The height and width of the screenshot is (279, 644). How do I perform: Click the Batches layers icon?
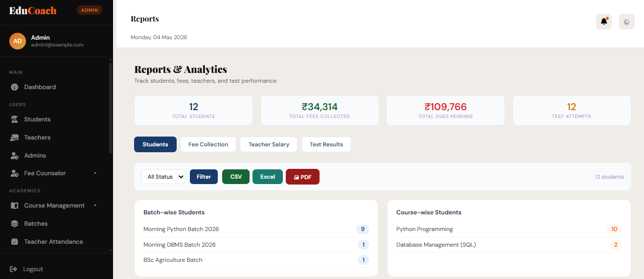click(15, 224)
